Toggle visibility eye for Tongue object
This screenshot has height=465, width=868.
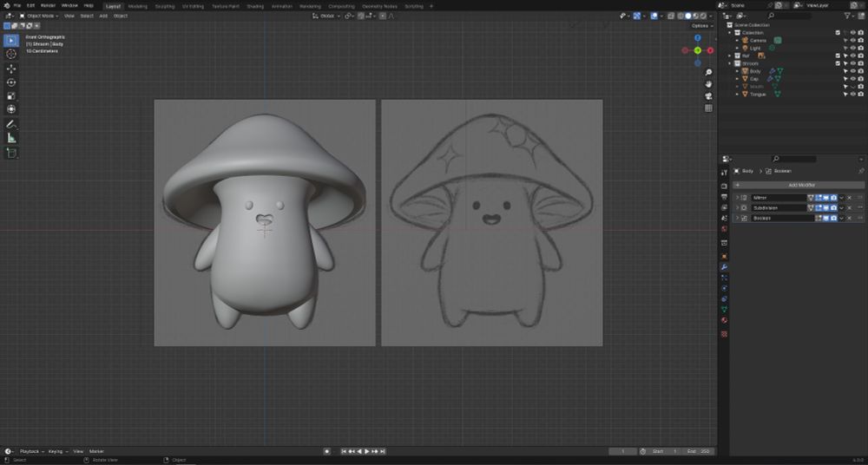click(x=852, y=94)
